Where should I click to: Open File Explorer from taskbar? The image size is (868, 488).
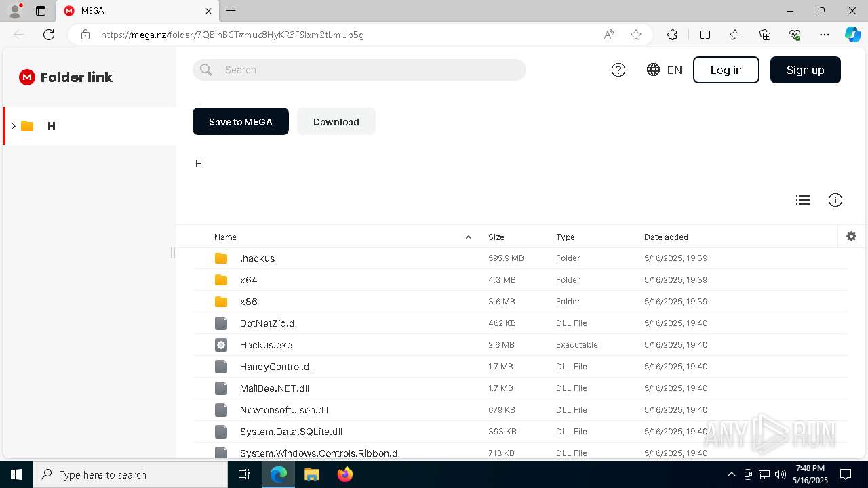[x=311, y=474]
